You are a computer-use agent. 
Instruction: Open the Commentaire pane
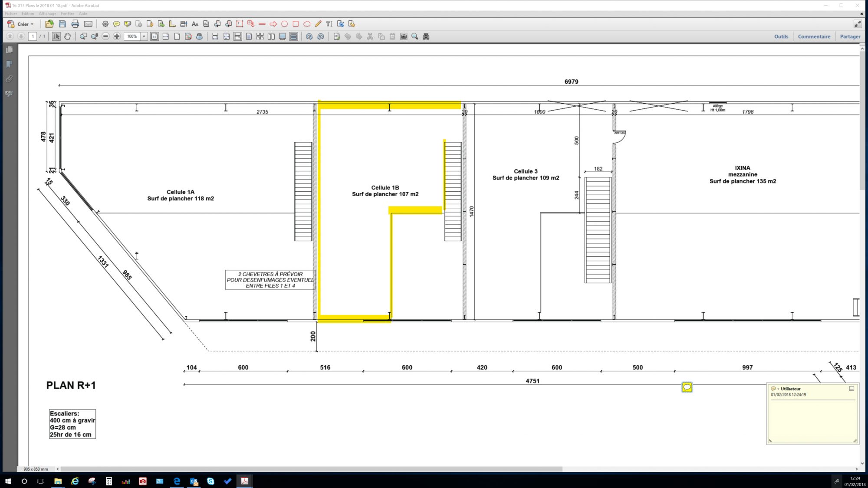(x=814, y=36)
